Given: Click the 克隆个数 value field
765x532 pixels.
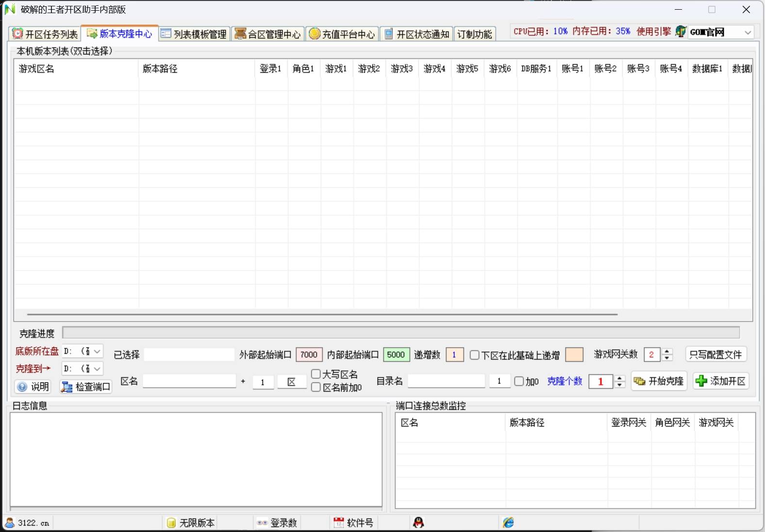Looking at the screenshot, I should [601, 382].
